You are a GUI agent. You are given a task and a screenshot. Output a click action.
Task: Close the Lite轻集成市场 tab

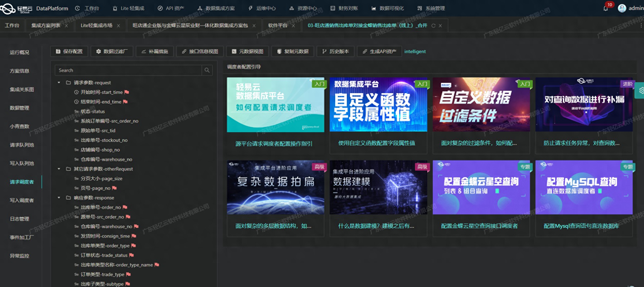pos(118,26)
